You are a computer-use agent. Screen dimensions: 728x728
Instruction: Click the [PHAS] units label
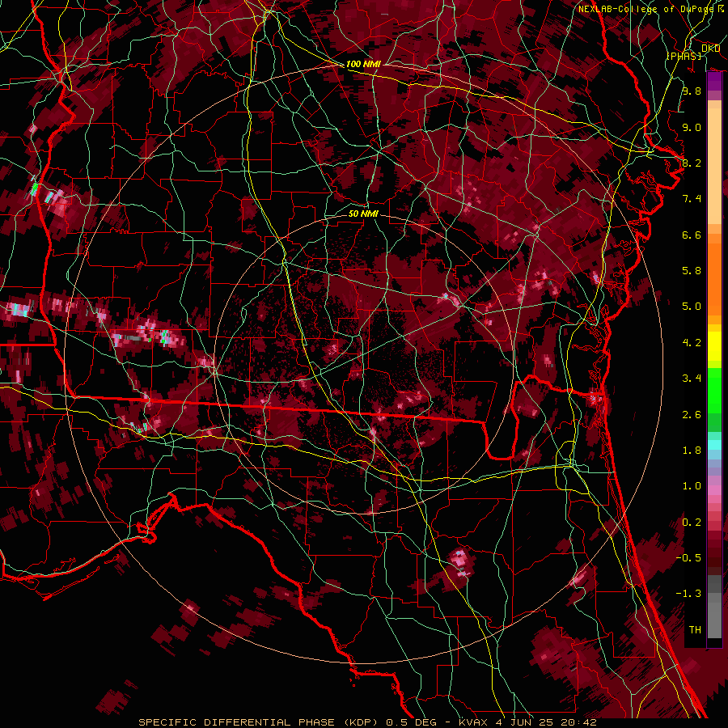click(684, 56)
